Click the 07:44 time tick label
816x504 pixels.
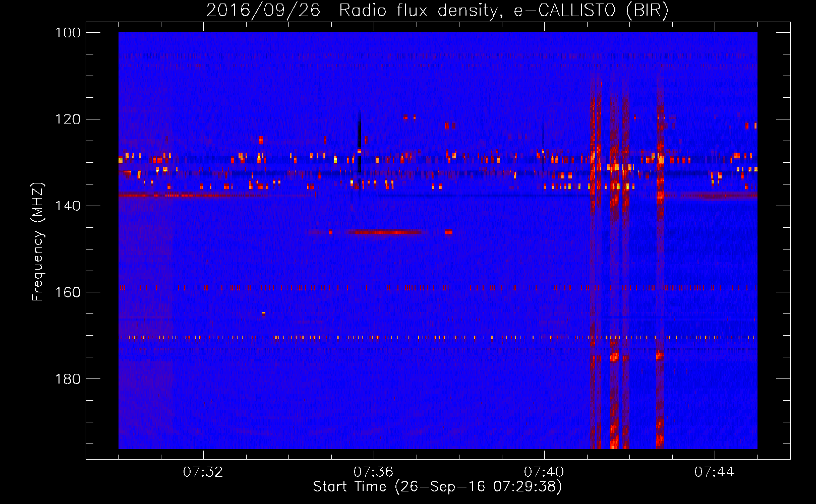[x=715, y=472]
